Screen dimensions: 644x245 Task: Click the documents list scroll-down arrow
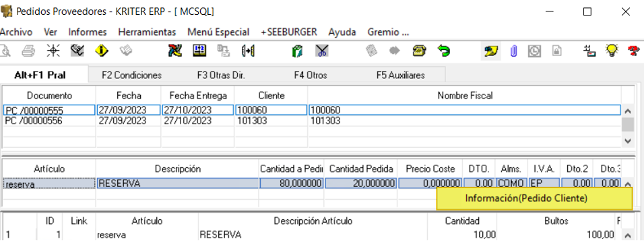click(627, 140)
